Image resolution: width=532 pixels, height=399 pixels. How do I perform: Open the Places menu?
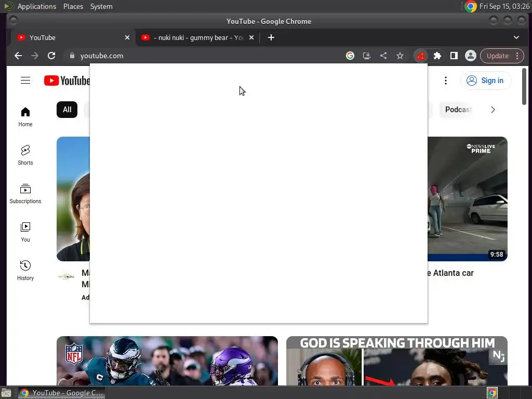tap(73, 6)
